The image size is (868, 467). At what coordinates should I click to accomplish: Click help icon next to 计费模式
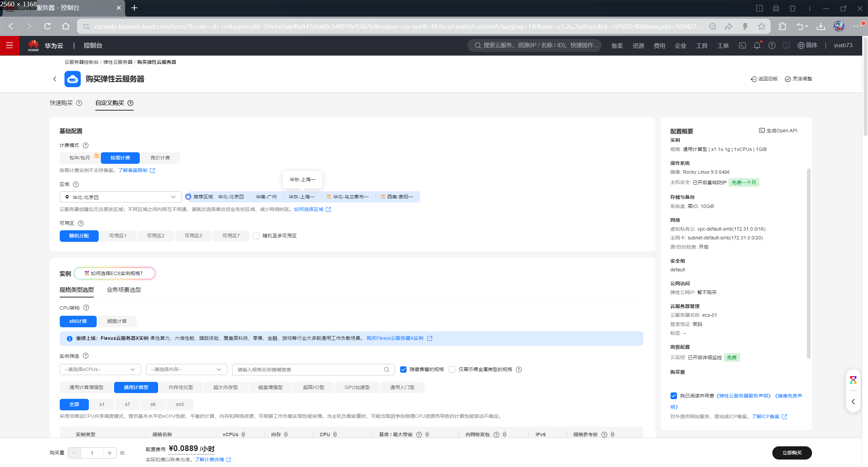[86, 145]
